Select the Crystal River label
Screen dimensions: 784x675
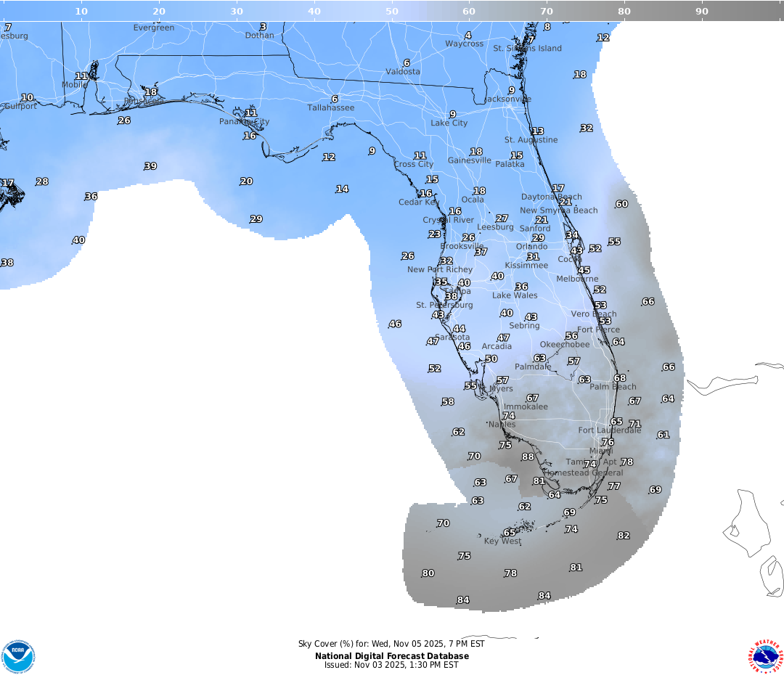point(449,220)
